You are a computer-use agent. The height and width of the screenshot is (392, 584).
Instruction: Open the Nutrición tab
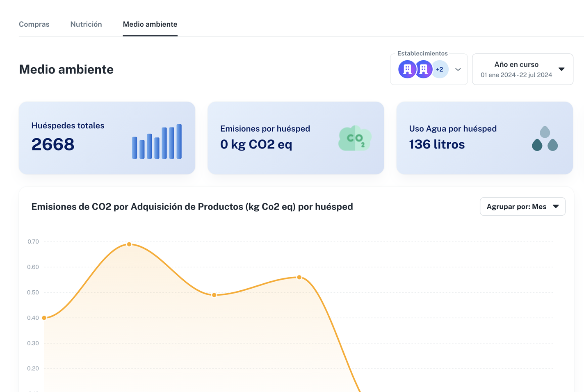click(x=86, y=24)
